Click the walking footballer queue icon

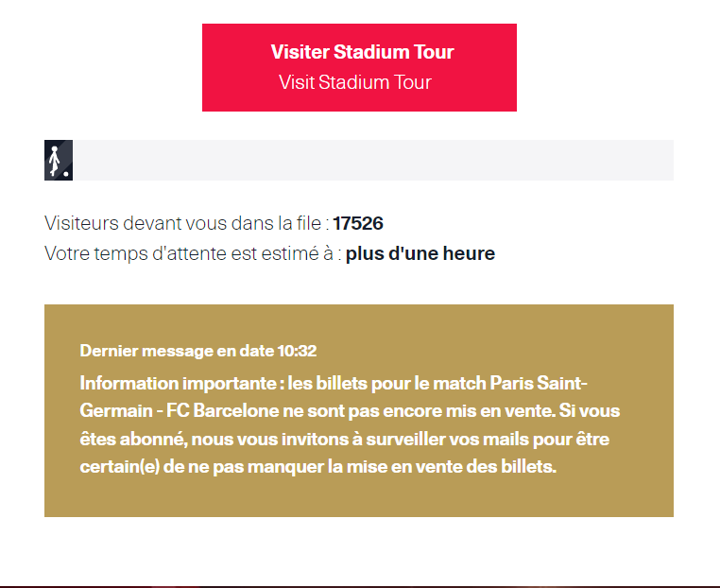pyautogui.click(x=59, y=161)
